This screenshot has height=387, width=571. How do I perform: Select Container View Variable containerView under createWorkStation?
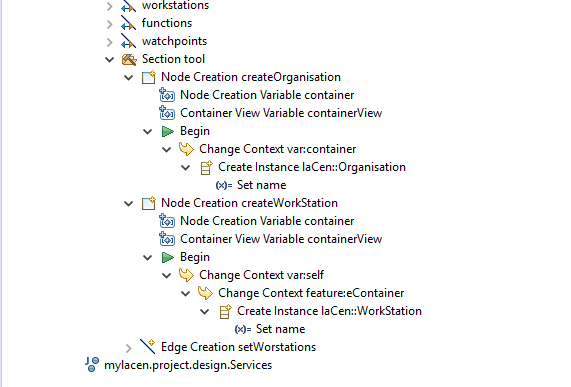[x=281, y=239]
